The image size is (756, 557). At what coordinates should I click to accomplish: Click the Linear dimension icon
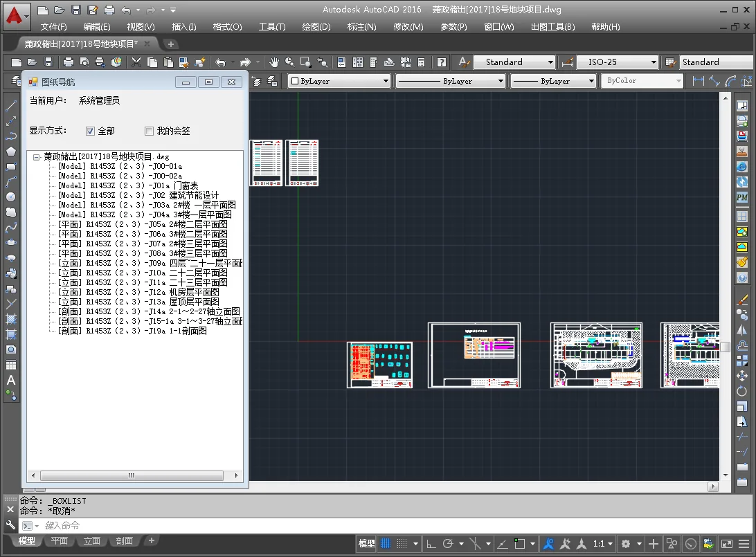698,81
